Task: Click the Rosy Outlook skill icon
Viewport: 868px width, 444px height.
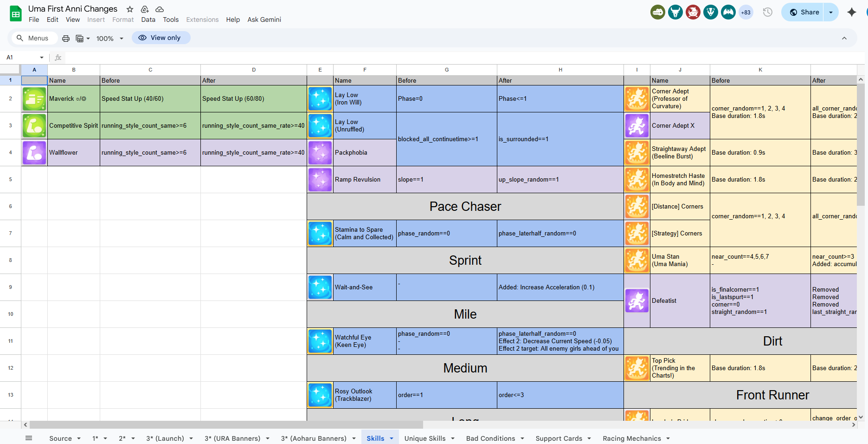Action: 320,395
